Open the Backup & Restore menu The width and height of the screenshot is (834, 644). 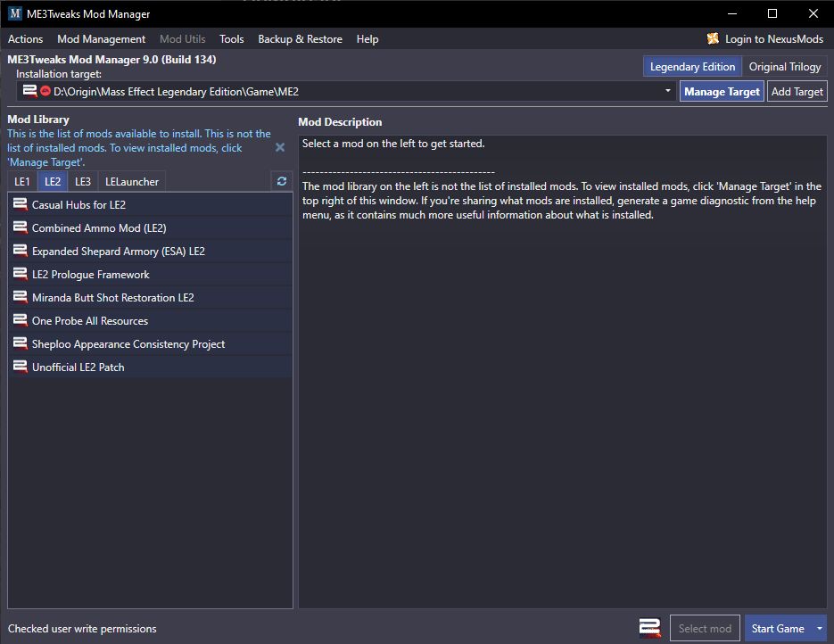pyautogui.click(x=300, y=39)
